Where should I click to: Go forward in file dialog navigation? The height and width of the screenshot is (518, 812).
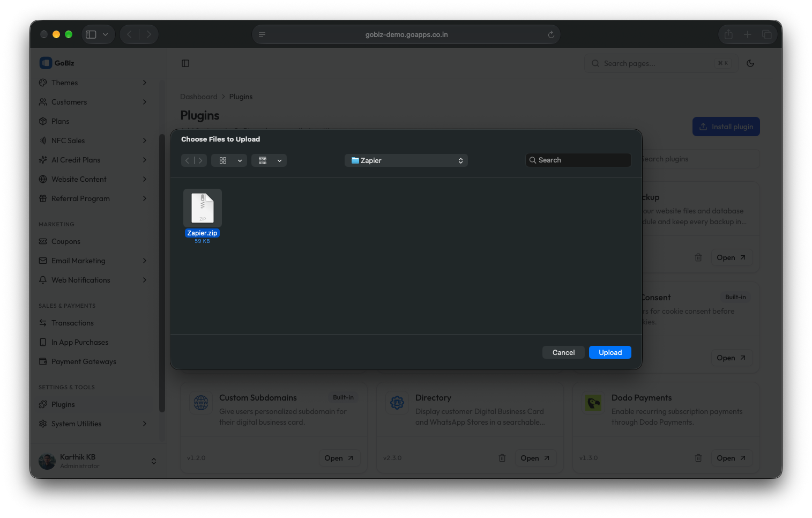tap(200, 160)
